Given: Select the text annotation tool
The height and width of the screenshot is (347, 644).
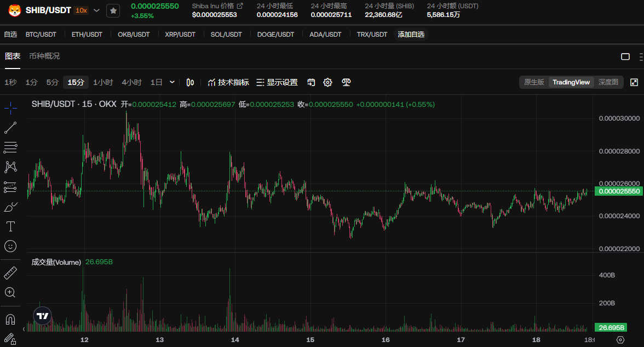Looking at the screenshot, I should [x=10, y=226].
